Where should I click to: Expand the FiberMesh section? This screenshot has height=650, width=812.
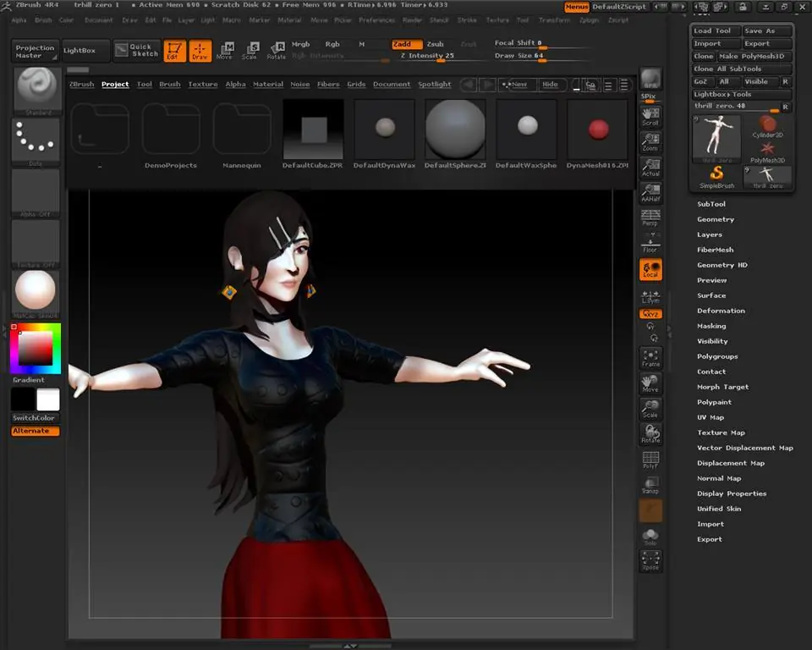coord(716,250)
